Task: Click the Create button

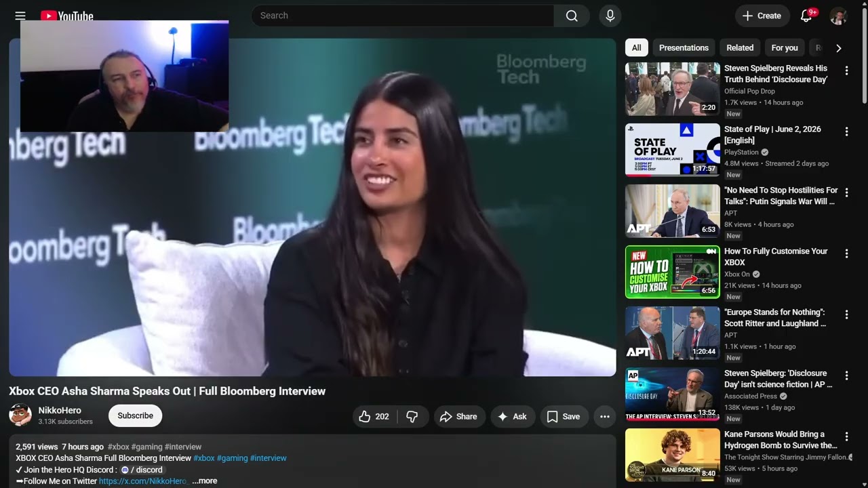Action: pos(762,16)
